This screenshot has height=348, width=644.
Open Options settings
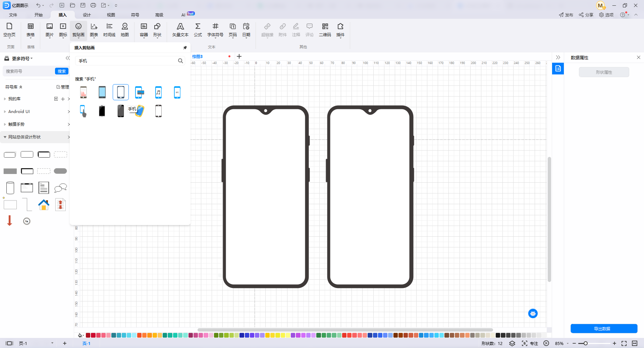pyautogui.click(x=606, y=15)
